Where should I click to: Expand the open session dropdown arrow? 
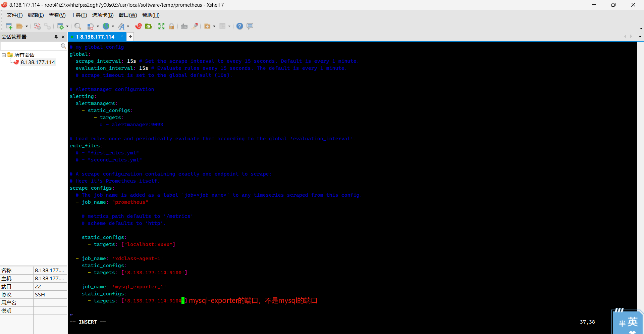pyautogui.click(x=27, y=26)
